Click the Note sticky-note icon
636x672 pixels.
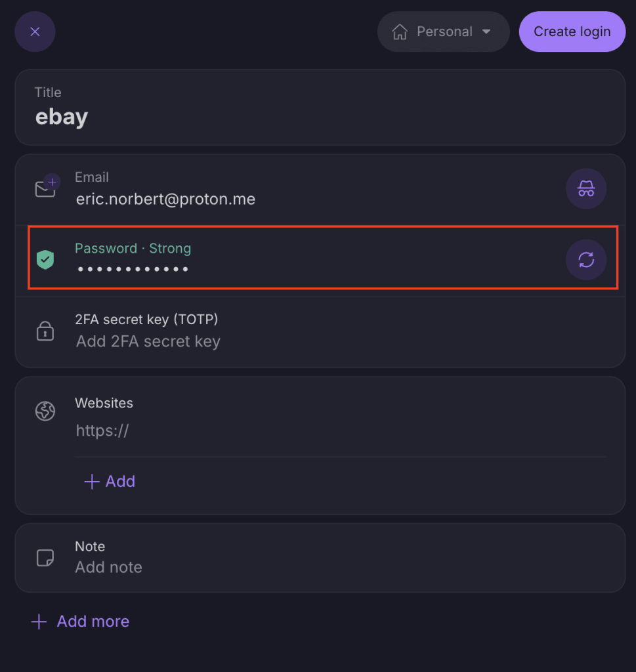(x=45, y=558)
